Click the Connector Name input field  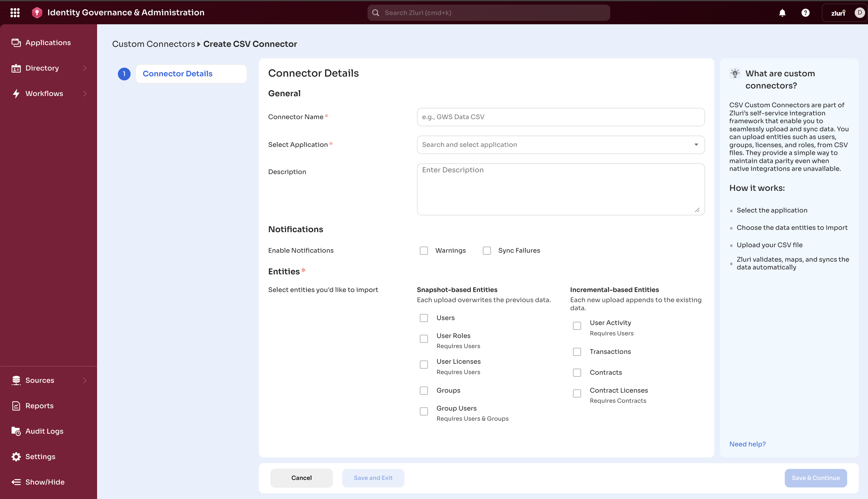coord(560,117)
